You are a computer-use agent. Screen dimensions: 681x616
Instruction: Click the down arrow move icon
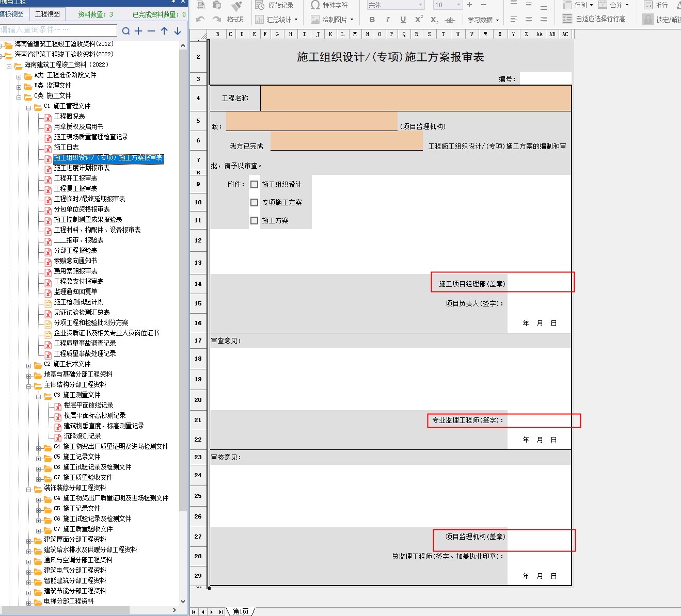[178, 31]
